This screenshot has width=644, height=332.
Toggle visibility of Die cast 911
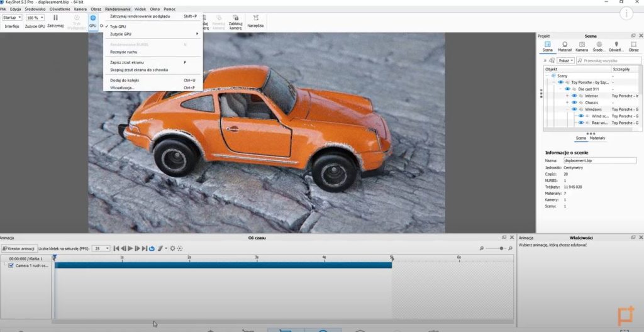(x=568, y=89)
